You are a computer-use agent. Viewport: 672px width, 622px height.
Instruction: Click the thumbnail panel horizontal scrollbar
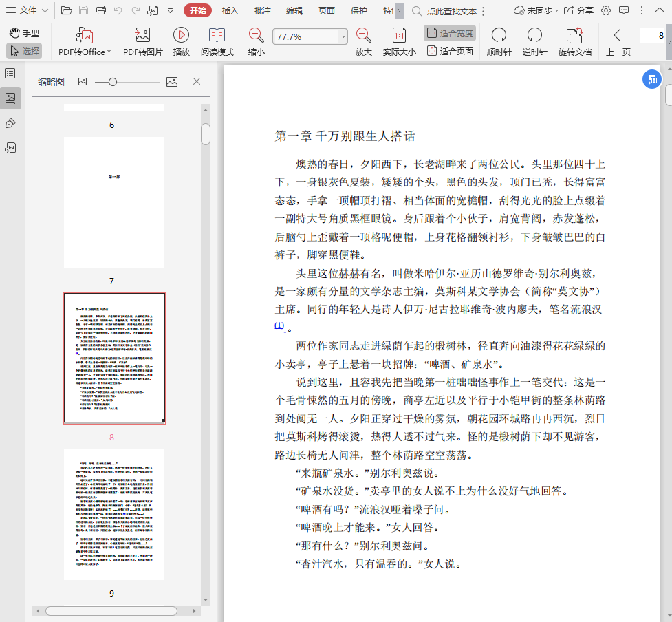click(111, 611)
